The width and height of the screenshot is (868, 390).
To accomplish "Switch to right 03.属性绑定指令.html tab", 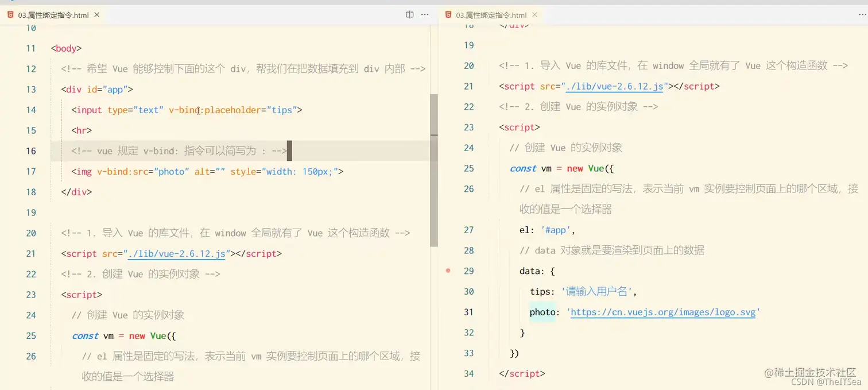I will [x=491, y=16].
